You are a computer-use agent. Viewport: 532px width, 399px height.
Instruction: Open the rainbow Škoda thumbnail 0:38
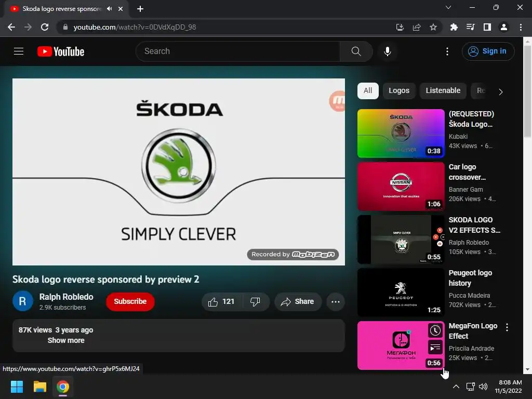tap(401, 134)
